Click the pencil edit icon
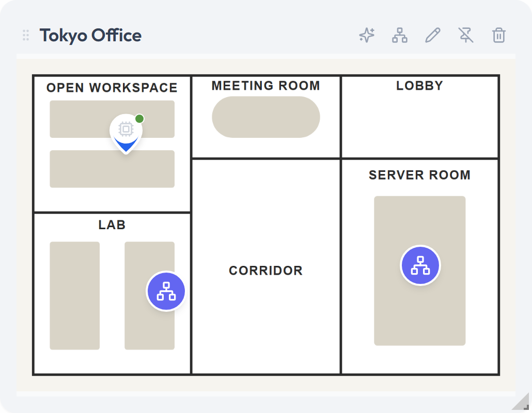 click(433, 35)
